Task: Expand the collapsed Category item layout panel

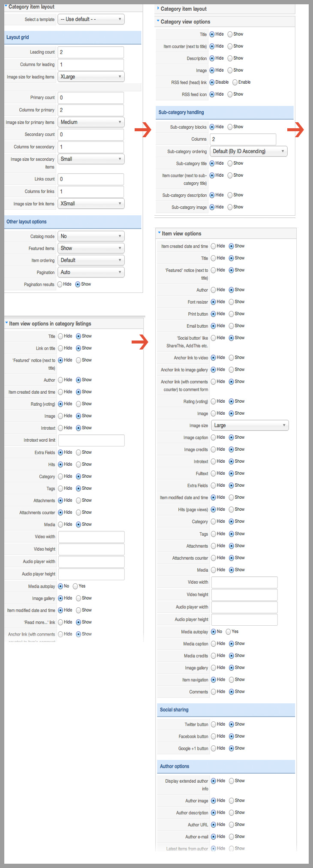Action: coord(158,9)
